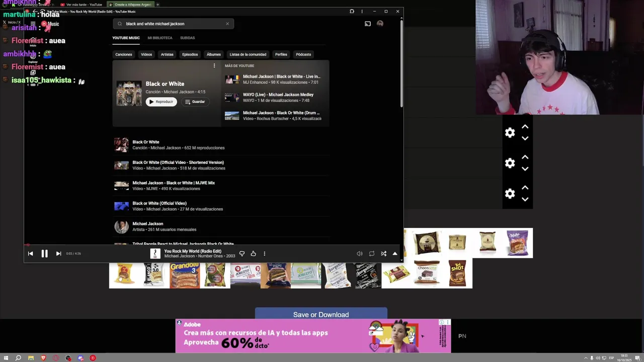The width and height of the screenshot is (644, 362).
Task: Open the Dangerous album cover on top result
Action: pos(129,93)
